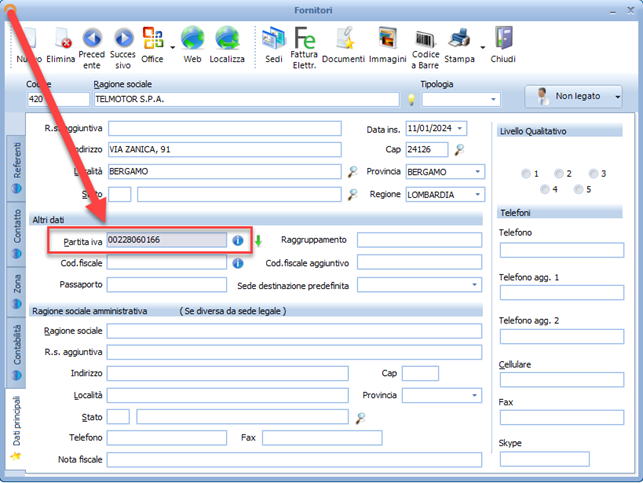Open the Data ins. date picker

click(x=460, y=128)
